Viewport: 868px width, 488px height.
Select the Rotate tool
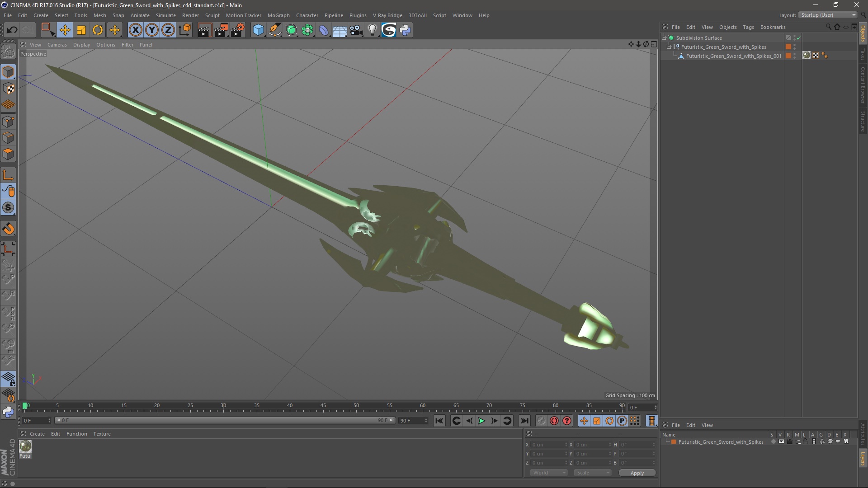pyautogui.click(x=98, y=30)
